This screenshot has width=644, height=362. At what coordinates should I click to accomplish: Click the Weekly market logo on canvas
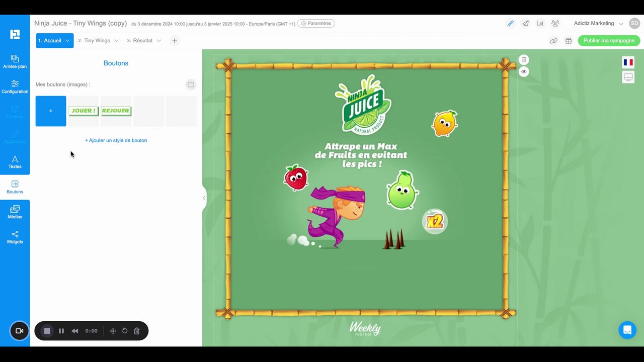pyautogui.click(x=365, y=328)
